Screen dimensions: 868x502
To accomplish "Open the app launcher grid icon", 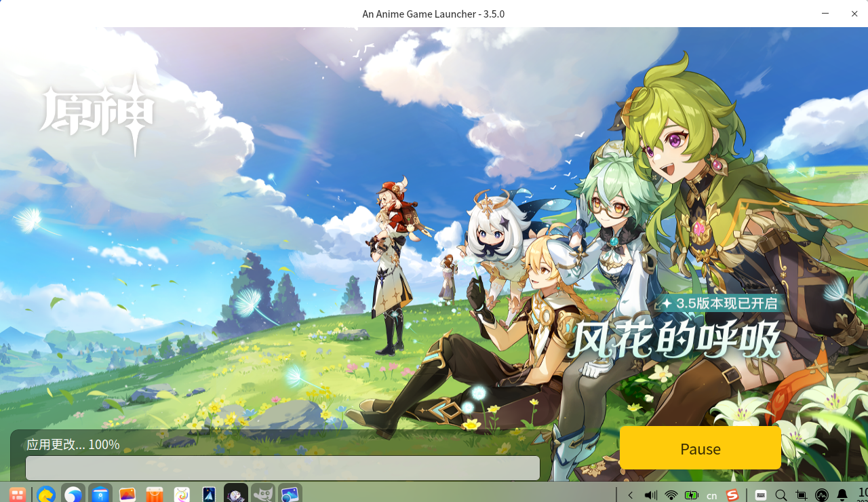I will click(16, 495).
